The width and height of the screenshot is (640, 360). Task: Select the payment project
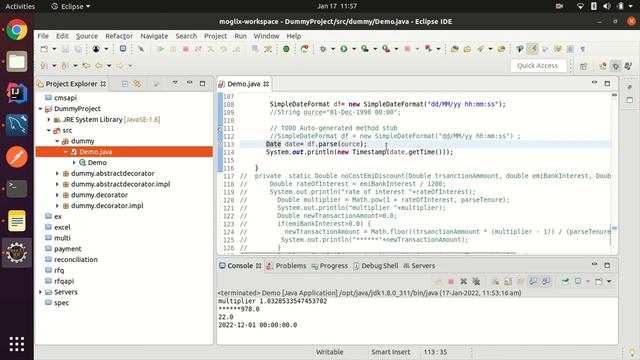point(68,249)
